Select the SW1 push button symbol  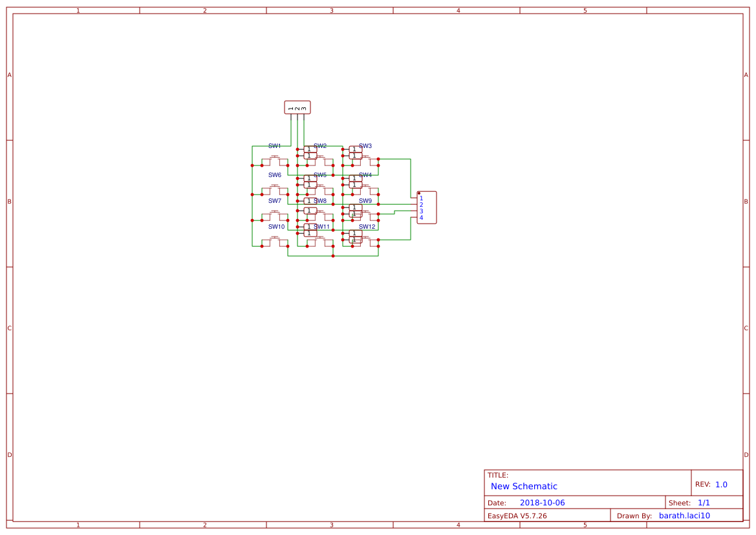(274, 160)
